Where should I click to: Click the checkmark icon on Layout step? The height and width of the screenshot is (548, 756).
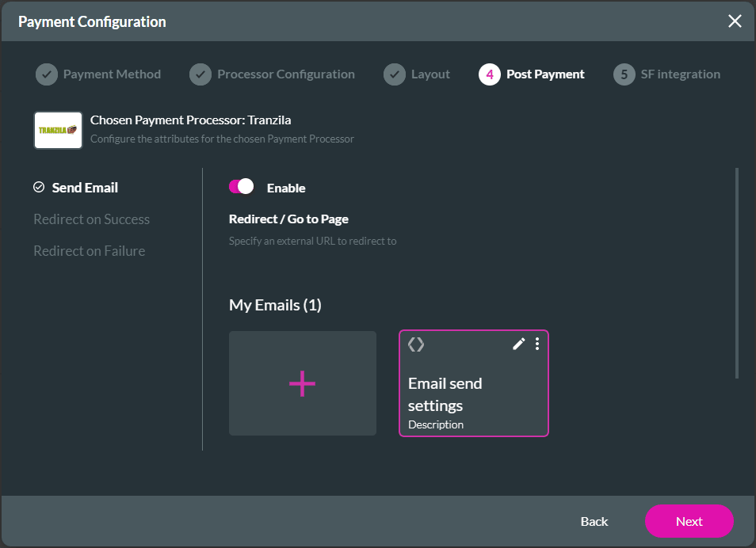395,74
